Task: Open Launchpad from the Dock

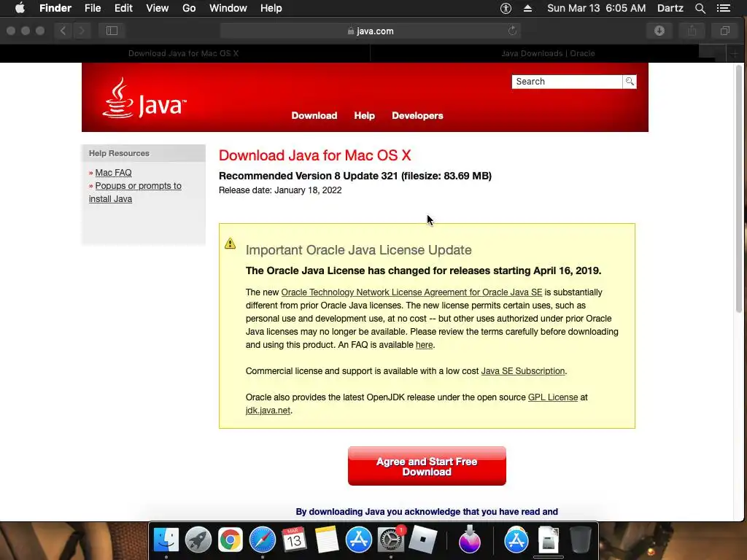Action: pyautogui.click(x=198, y=540)
